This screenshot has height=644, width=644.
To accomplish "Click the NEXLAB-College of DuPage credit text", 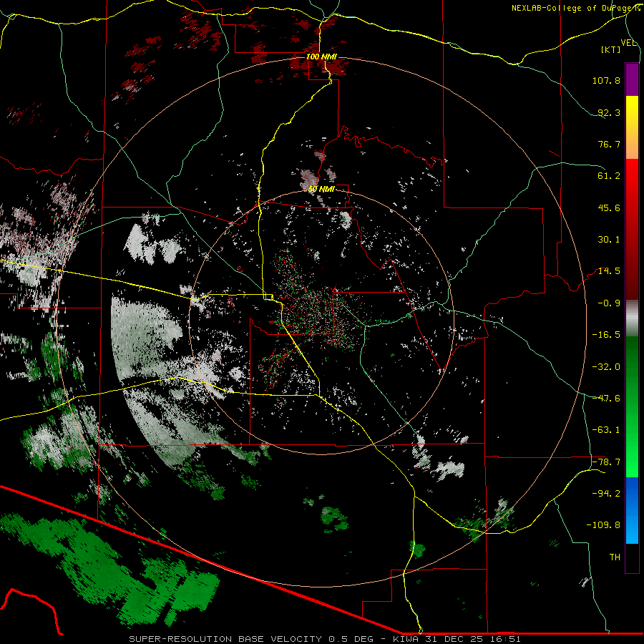I will (x=575, y=8).
